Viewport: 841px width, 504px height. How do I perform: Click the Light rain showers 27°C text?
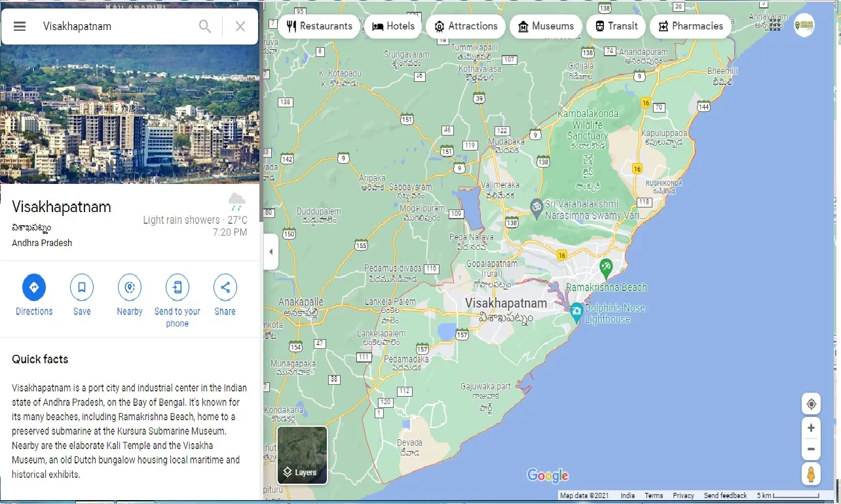[x=195, y=220]
